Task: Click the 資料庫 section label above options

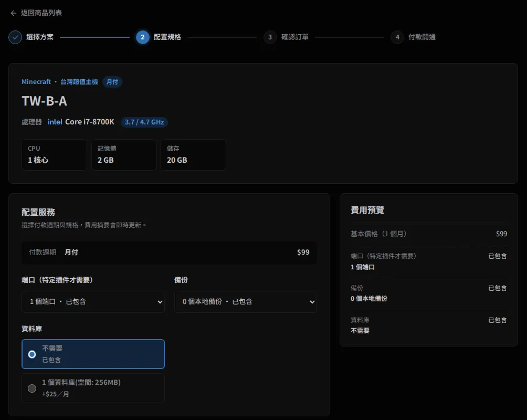Action: tap(31, 329)
